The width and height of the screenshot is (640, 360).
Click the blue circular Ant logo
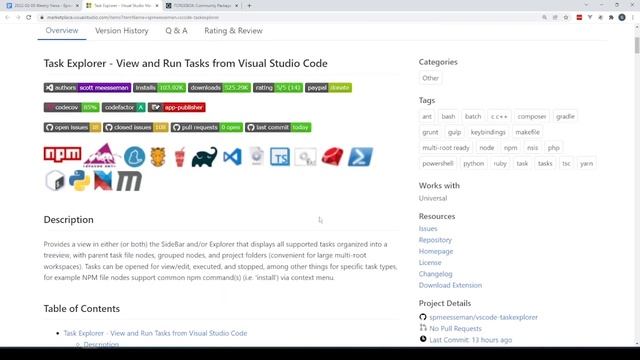coord(135,157)
